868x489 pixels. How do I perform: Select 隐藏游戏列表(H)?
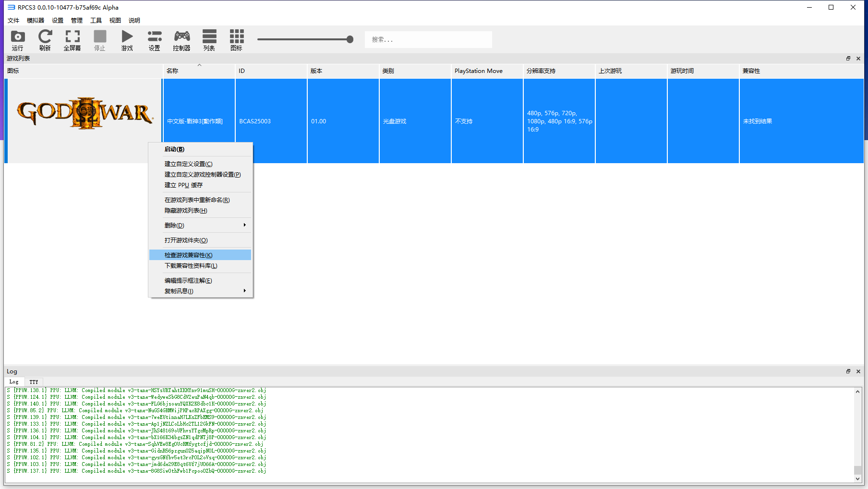click(x=201, y=211)
